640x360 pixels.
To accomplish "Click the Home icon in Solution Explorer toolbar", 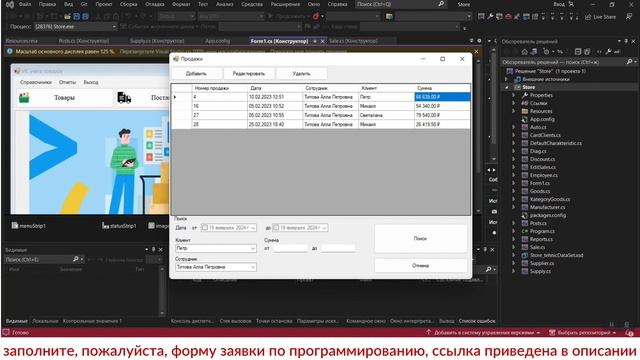I will click(x=524, y=52).
